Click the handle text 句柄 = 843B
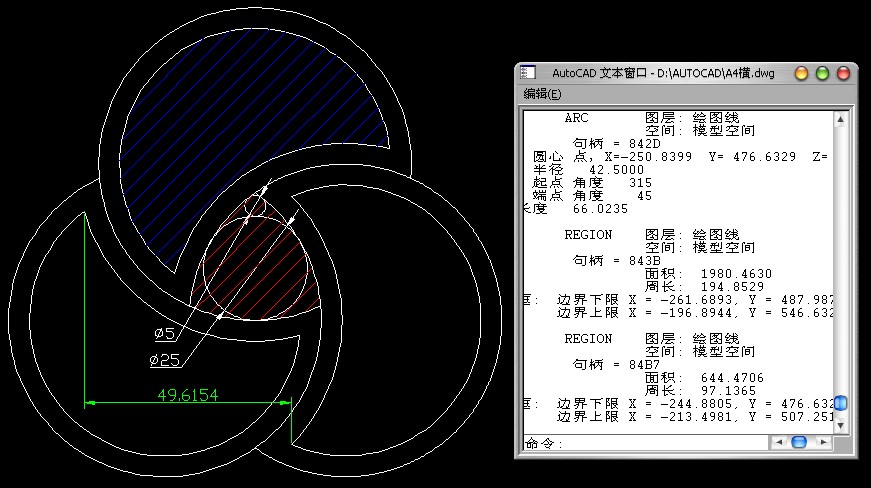This screenshot has height=488, width=871. click(x=617, y=260)
